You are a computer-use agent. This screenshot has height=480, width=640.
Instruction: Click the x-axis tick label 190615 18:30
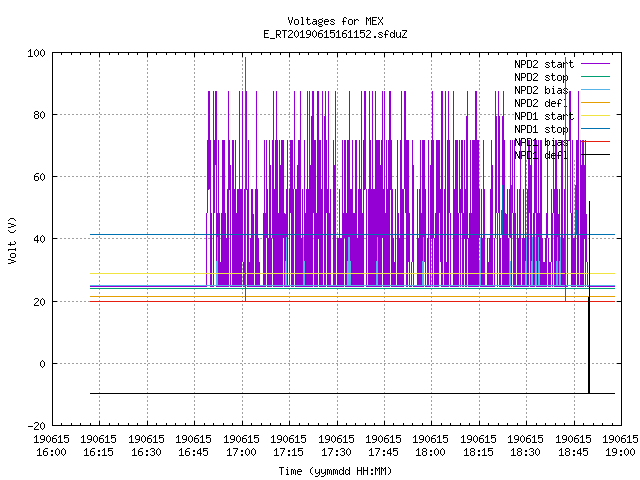(x=525, y=446)
